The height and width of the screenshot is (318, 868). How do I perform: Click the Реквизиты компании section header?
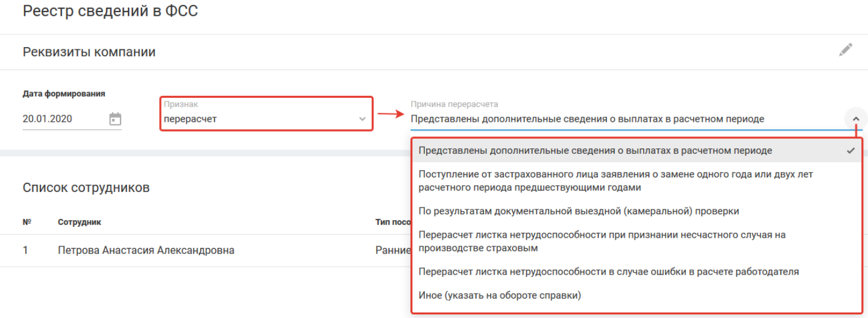point(89,52)
